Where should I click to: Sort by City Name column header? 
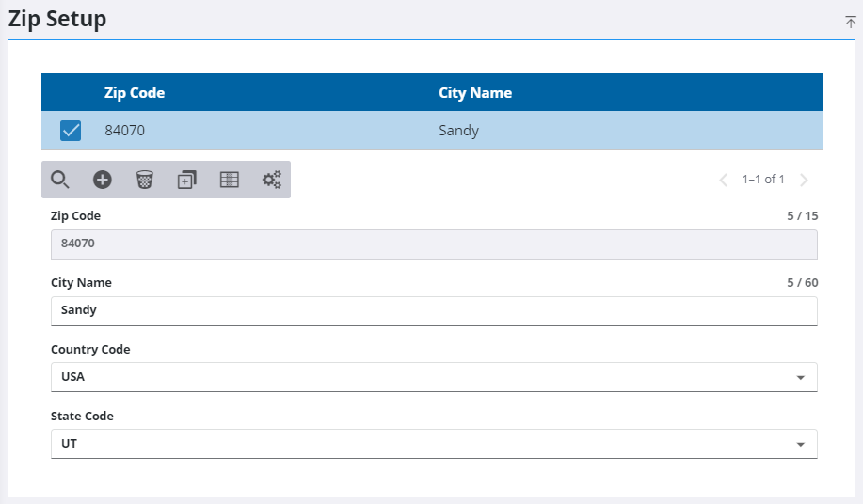click(475, 93)
